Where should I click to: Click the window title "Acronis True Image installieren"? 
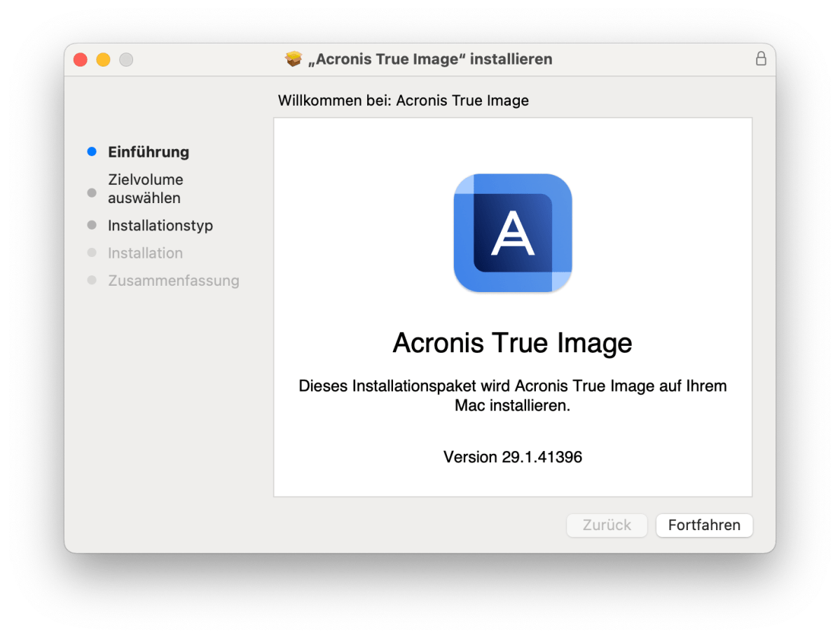pyautogui.click(x=430, y=59)
